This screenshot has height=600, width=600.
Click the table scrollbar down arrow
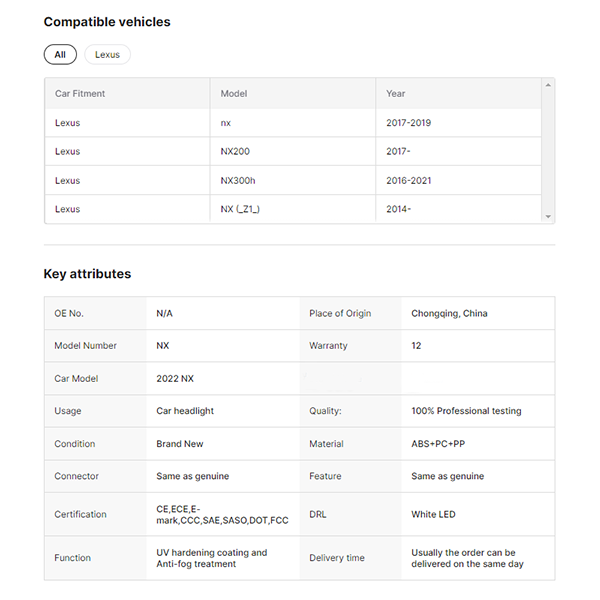click(548, 217)
